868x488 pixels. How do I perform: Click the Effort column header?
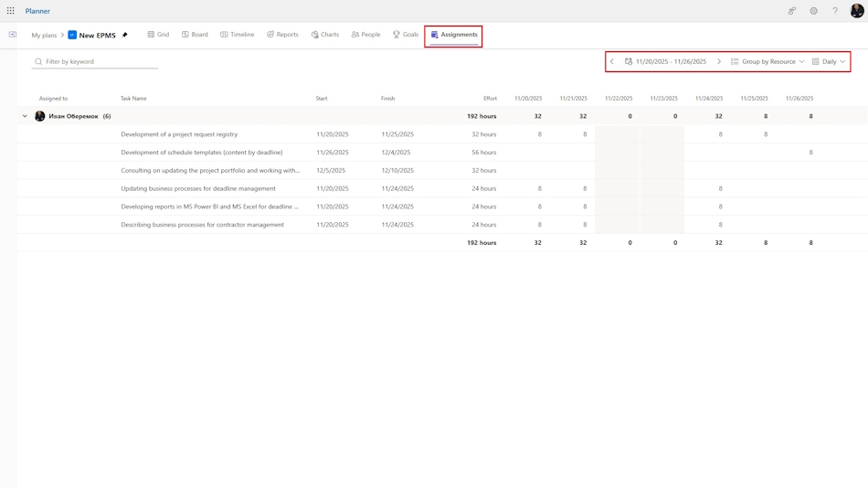tap(490, 99)
